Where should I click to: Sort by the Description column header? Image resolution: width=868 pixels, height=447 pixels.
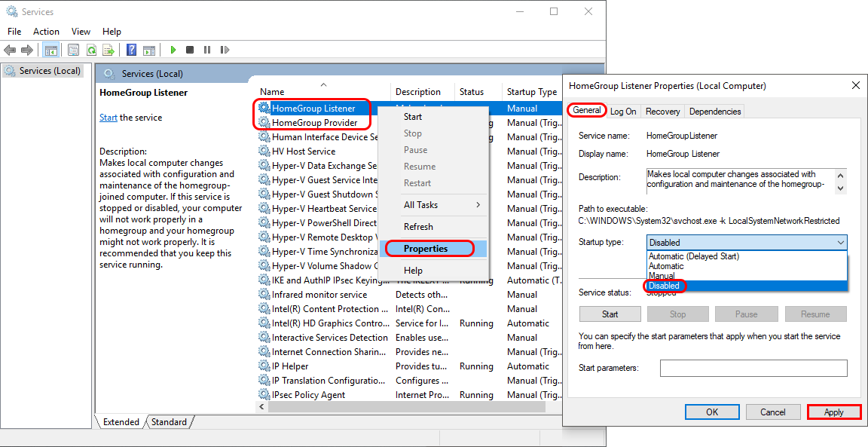point(423,92)
